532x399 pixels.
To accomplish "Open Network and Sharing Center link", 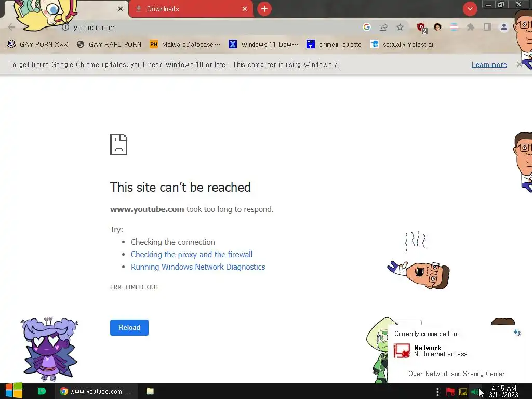I will (456, 374).
